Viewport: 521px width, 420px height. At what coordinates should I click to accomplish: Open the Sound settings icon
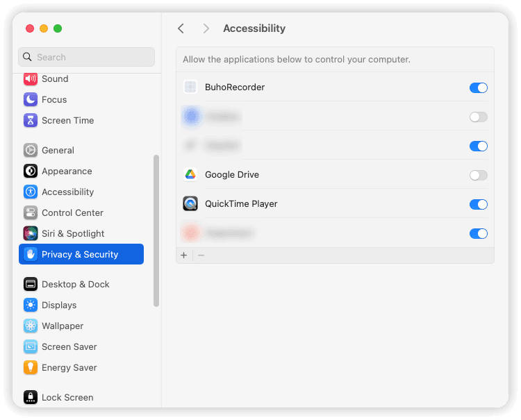pyautogui.click(x=31, y=78)
